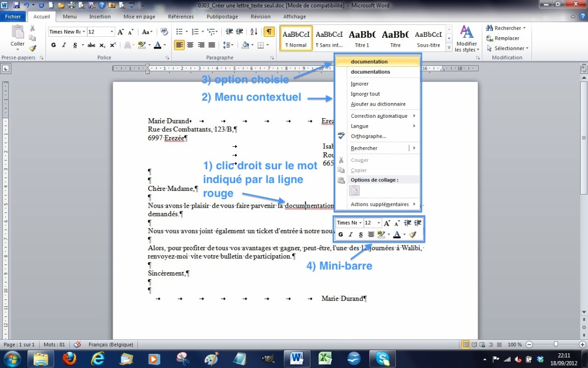Screen dimensions: 588x368
Task: Open the bullet list dropdown arrow
Action: pos(187,32)
